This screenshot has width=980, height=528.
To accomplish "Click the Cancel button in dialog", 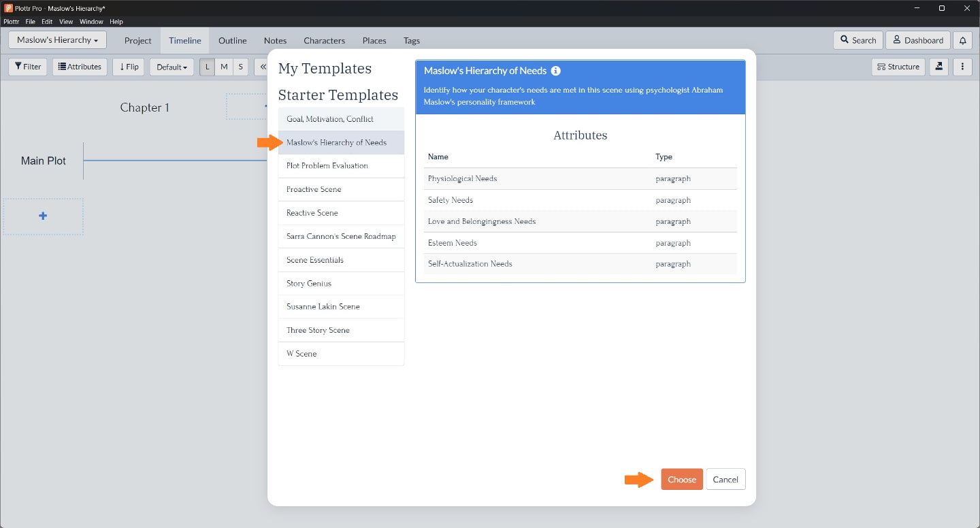I will (x=725, y=479).
